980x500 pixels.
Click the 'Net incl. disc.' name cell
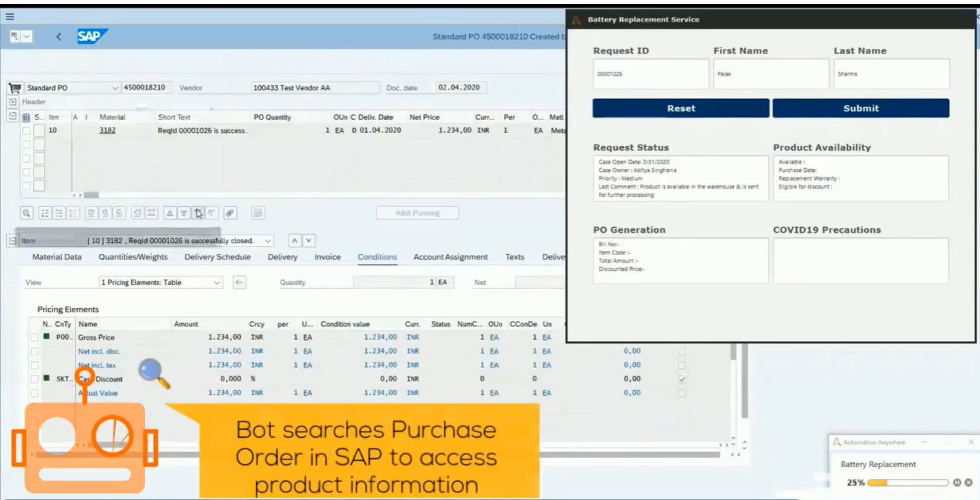tap(99, 352)
